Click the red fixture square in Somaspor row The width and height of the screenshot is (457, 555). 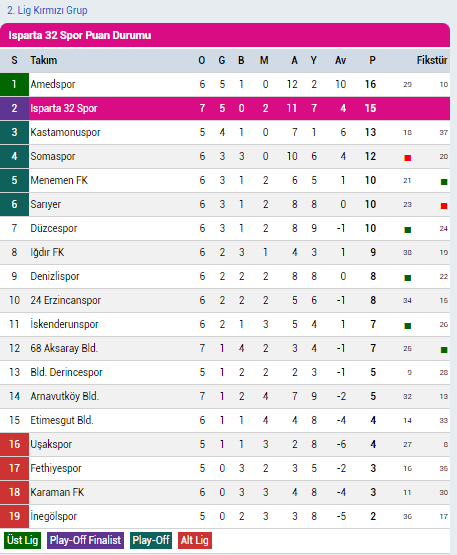(407, 158)
